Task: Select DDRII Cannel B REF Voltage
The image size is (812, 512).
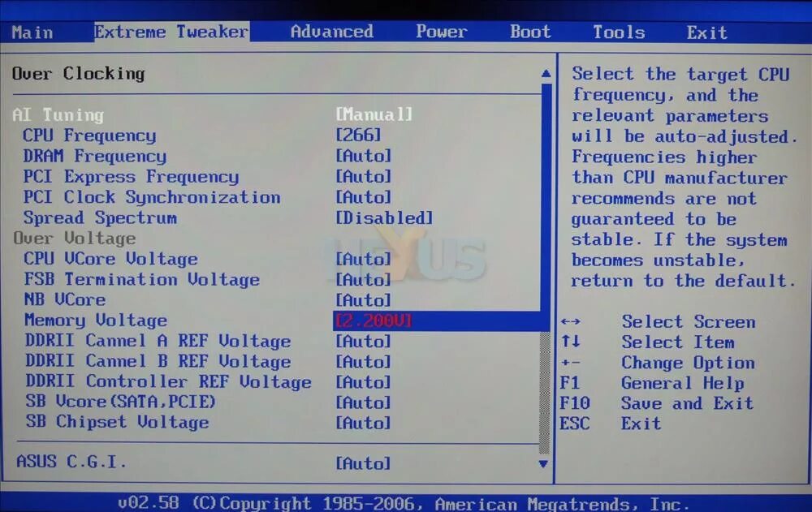Action: [x=158, y=361]
